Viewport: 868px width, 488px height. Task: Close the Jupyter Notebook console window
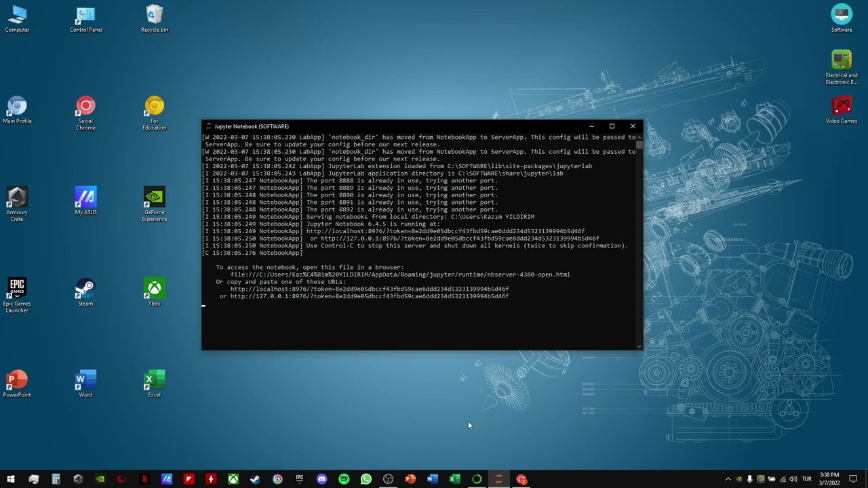pos(633,126)
